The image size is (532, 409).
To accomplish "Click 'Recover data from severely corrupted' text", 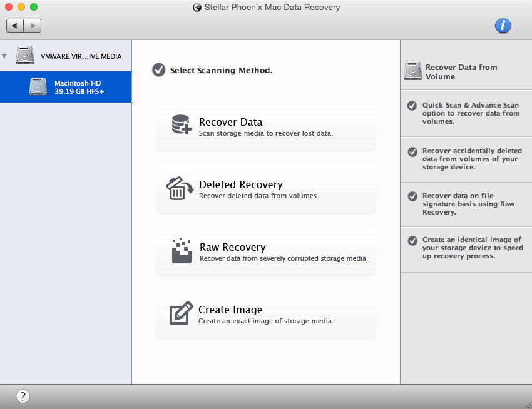I will 284,258.
